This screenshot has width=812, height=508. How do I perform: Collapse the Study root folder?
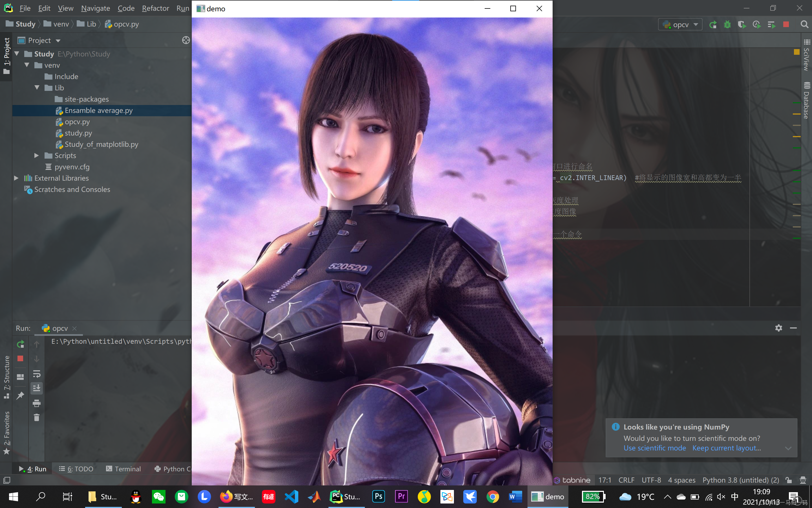17,54
